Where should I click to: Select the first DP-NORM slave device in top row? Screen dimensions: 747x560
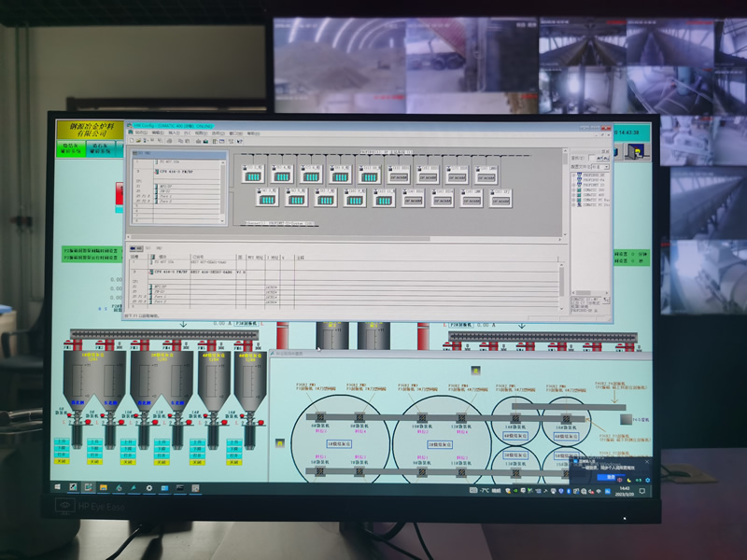[399, 174]
